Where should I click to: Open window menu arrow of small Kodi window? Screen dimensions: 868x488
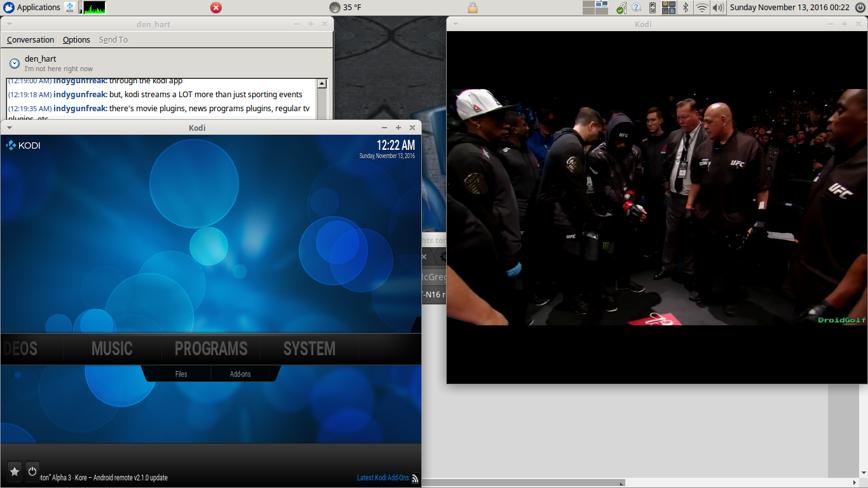10,128
